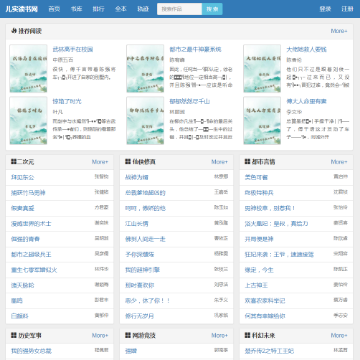Click the bottom-right recommended book cover thumbnail
The width and height of the screenshot is (360, 360).
262,120
